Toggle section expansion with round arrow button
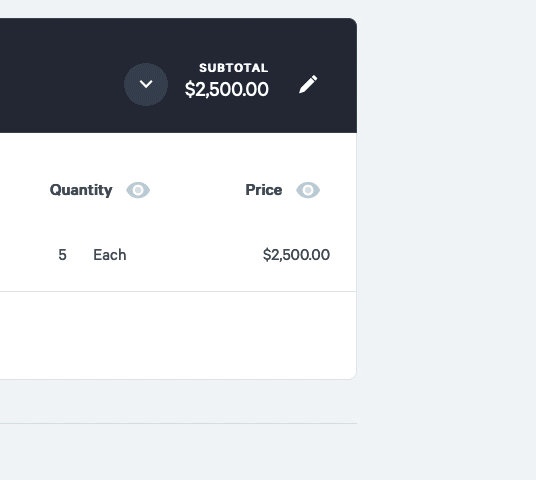536x480 pixels. coord(146,84)
